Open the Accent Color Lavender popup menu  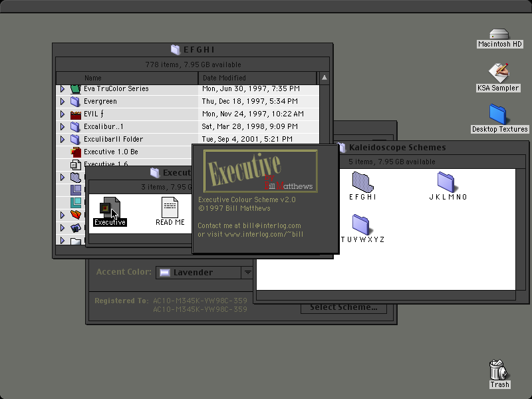(204, 273)
